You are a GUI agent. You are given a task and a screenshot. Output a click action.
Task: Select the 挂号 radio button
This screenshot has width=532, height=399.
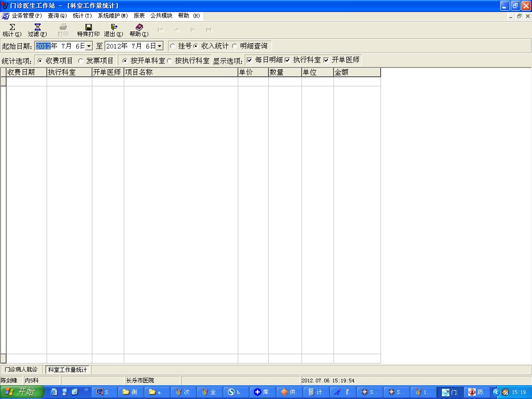[173, 46]
